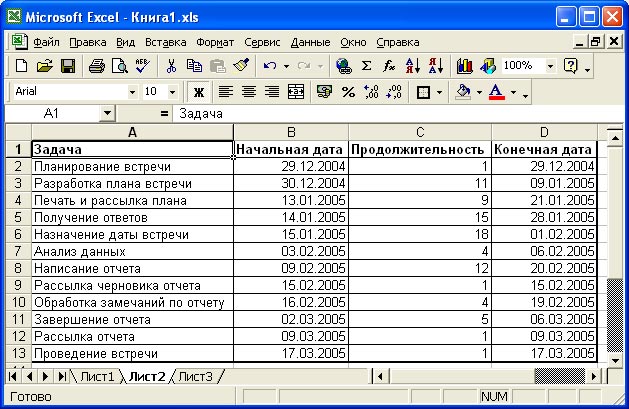Expand the Arial font name dropdown

pos(132,92)
